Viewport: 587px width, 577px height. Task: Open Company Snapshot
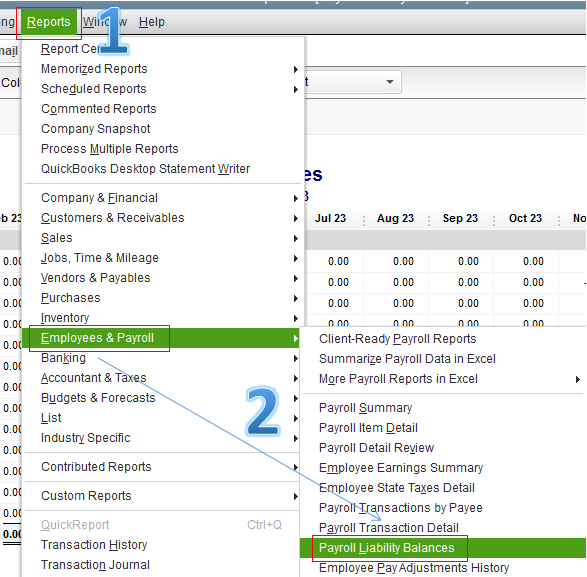click(95, 129)
